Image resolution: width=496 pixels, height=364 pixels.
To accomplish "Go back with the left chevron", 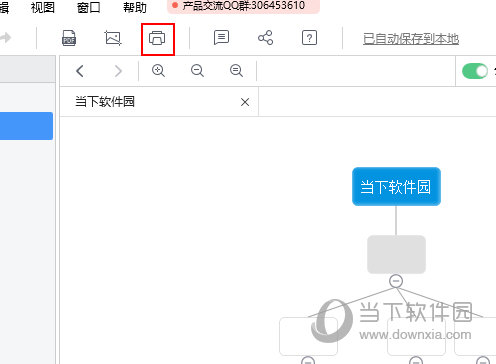I will click(x=80, y=71).
